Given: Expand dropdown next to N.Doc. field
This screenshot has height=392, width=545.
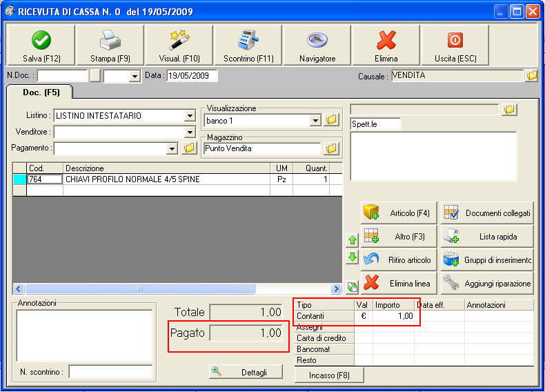Looking at the screenshot, I should point(135,76).
